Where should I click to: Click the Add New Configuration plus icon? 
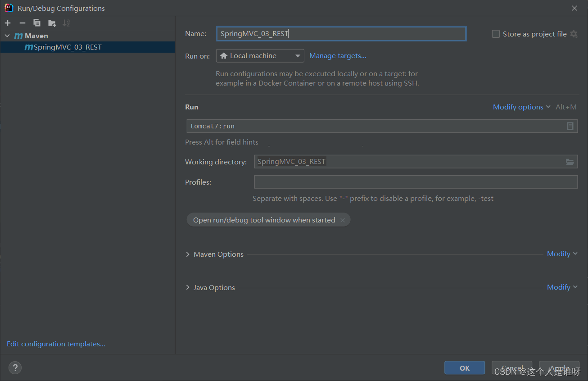[x=8, y=23]
